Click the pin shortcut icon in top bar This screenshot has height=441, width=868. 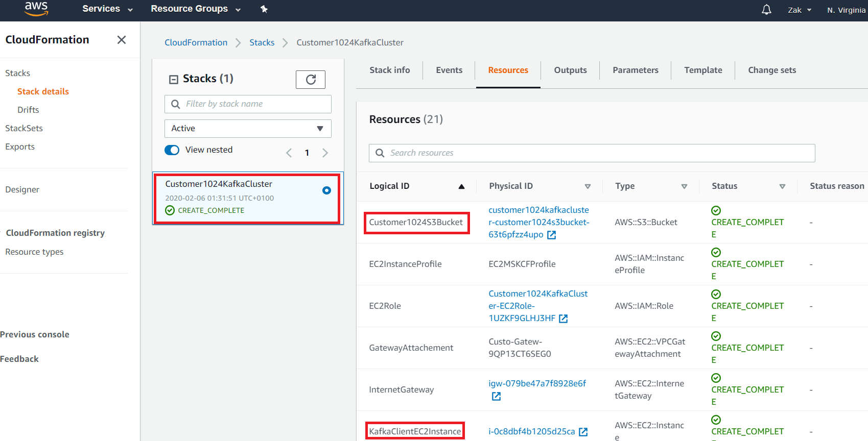pyautogui.click(x=264, y=9)
